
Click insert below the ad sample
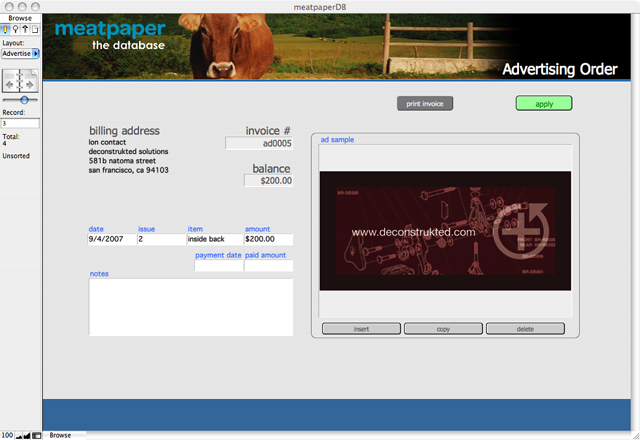tap(361, 328)
